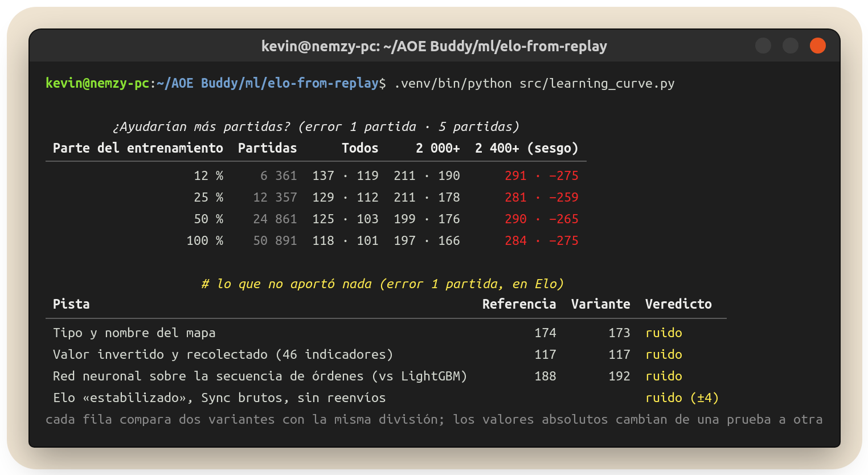Click the row 'Tipo y nombre del mapa'

386,333
